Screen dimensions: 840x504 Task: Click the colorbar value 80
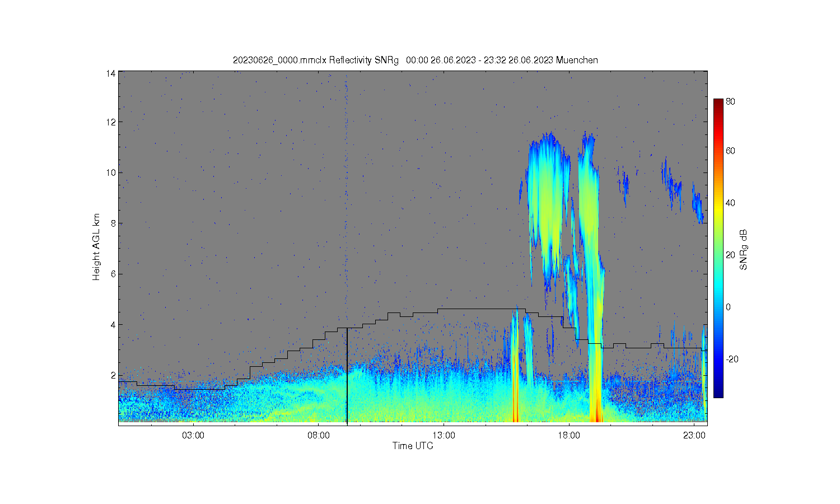coord(730,101)
